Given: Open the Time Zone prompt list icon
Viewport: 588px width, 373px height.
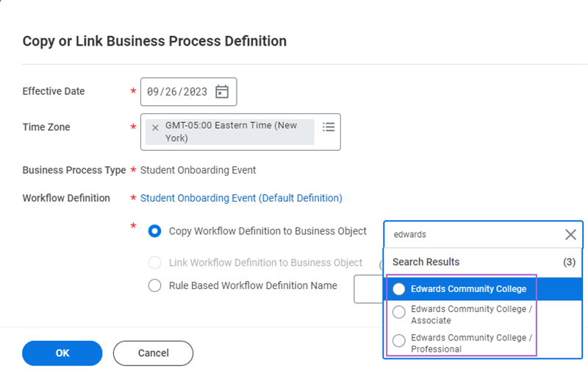Looking at the screenshot, I should tap(329, 127).
